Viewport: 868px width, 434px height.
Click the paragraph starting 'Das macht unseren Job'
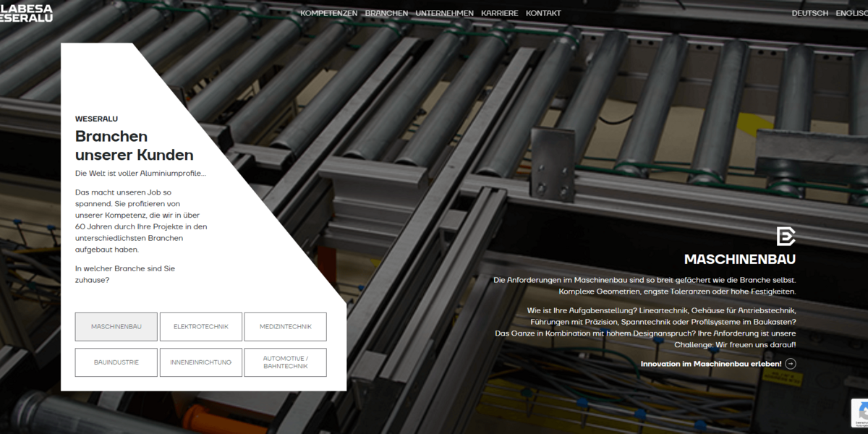click(141, 221)
